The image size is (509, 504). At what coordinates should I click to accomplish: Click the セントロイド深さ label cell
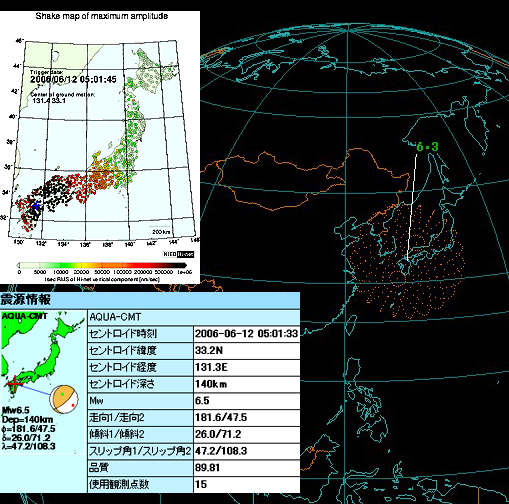click(x=140, y=384)
